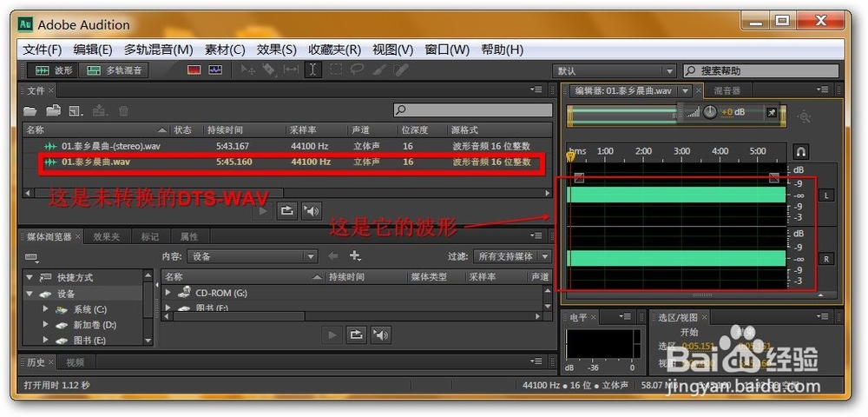Select the Razor tool in toolbar

269,70
